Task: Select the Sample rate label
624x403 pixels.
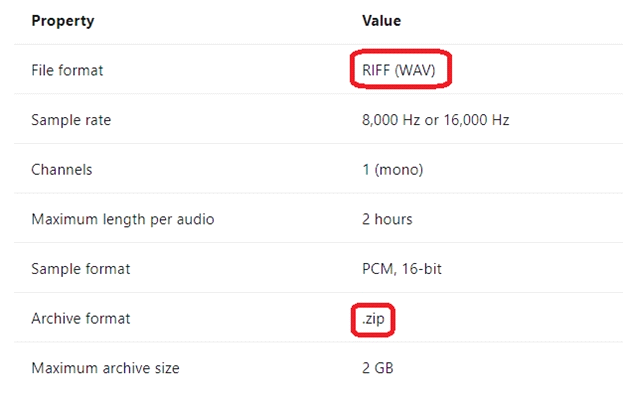Action: pyautogui.click(x=71, y=120)
